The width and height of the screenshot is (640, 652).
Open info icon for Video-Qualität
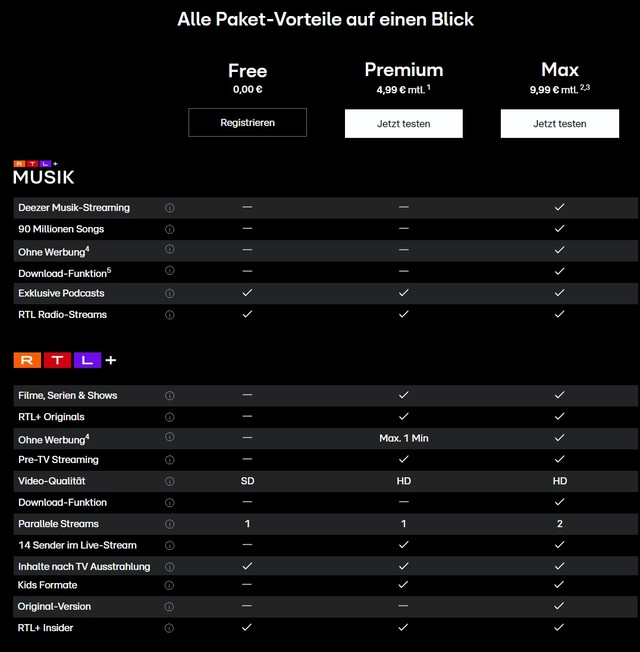point(170,481)
